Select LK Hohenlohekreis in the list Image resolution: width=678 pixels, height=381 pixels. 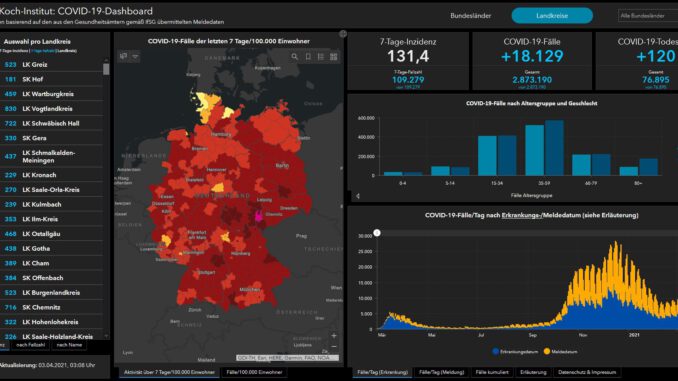(x=51, y=322)
